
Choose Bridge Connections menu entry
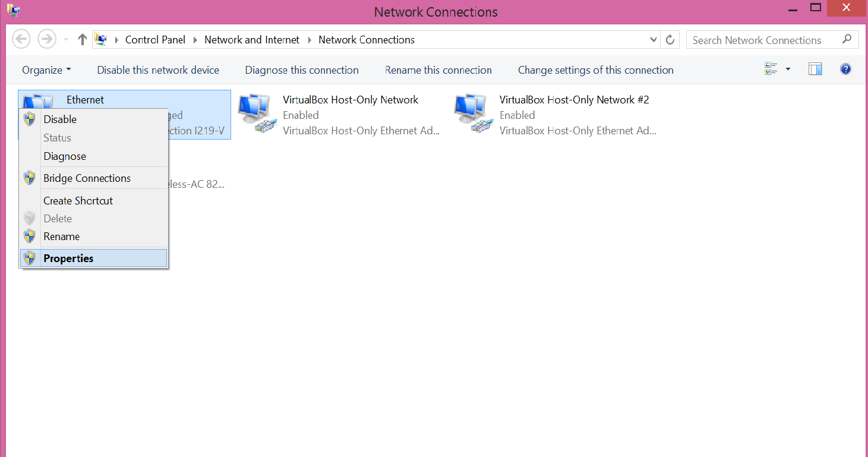(87, 178)
